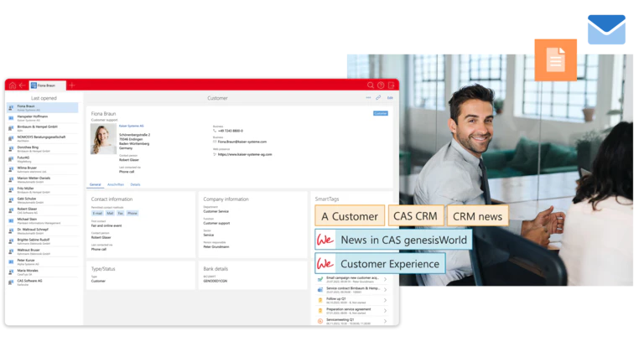644x362 pixels.
Task: Click the orange document icon
Action: 556,60
